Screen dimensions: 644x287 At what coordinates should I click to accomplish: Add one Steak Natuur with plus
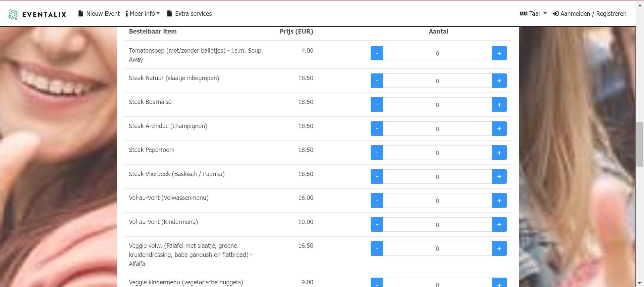[499, 81]
